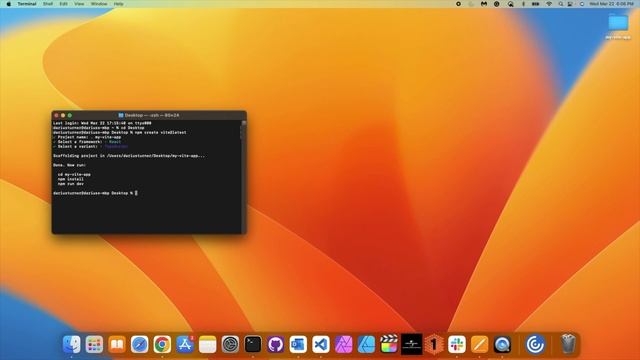The image size is (640, 360).
Task: Open Affinity Photo from the Dock
Action: point(344,344)
